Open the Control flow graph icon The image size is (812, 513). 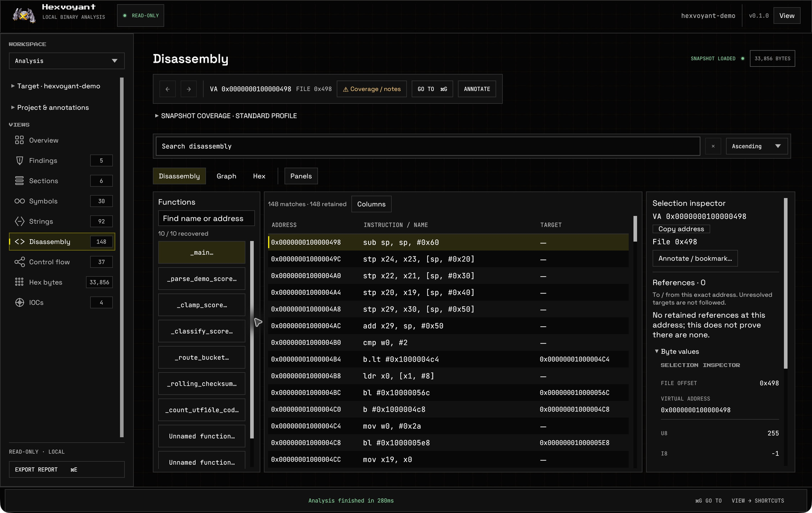(19, 262)
